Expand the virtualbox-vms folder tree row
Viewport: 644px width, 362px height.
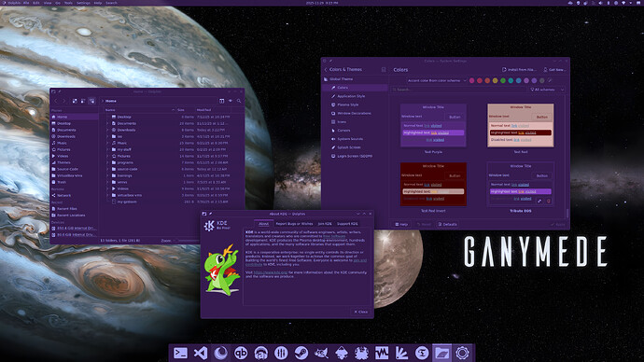click(107, 195)
